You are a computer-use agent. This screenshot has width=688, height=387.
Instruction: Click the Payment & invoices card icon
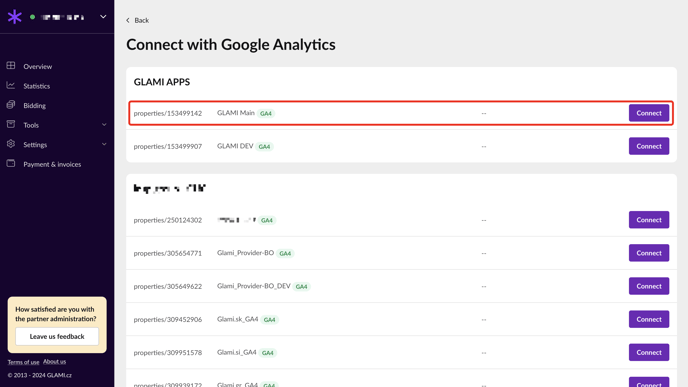click(x=11, y=164)
